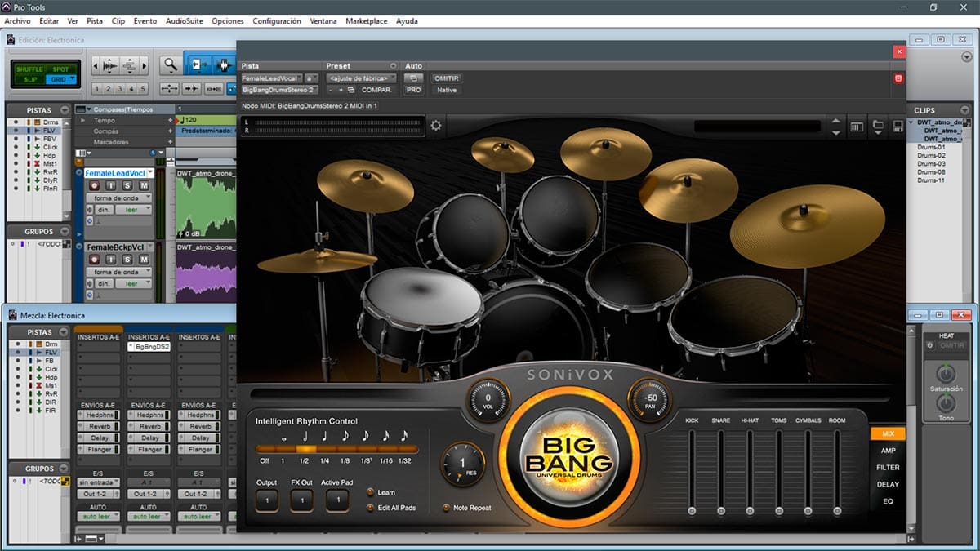Toggle Edit All Pads in Big Bang
Screen dimensions: 980x551
[x=372, y=508]
